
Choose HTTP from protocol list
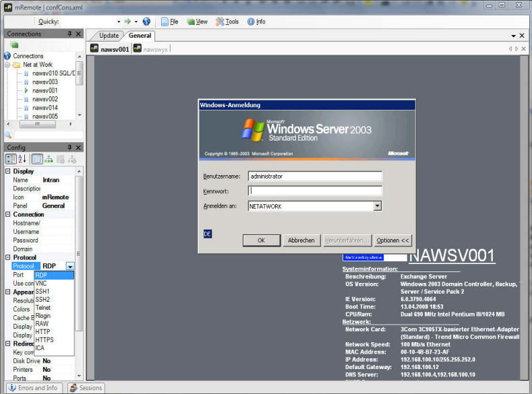coord(54,331)
